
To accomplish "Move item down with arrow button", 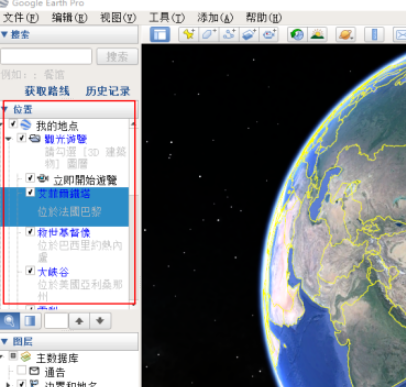I will tap(100, 321).
